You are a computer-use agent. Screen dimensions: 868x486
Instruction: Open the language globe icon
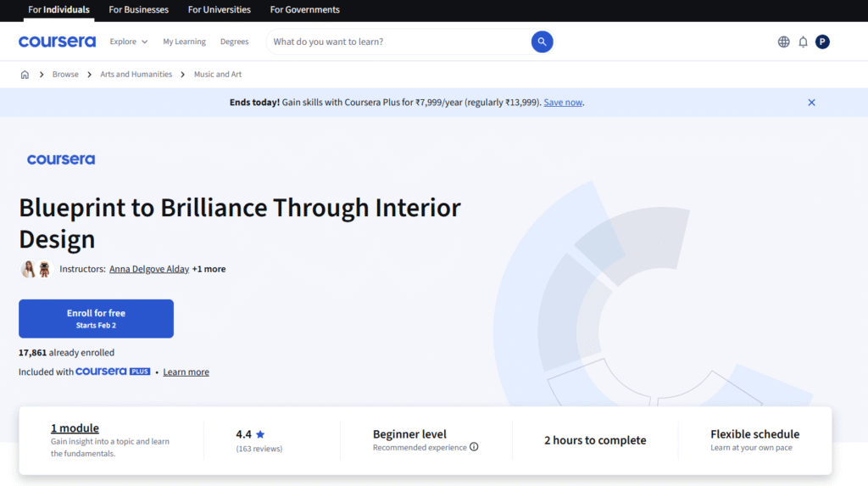coord(783,42)
